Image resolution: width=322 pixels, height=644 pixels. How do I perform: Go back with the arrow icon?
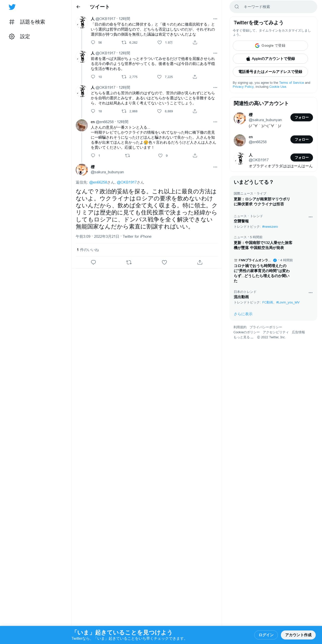[x=78, y=7]
